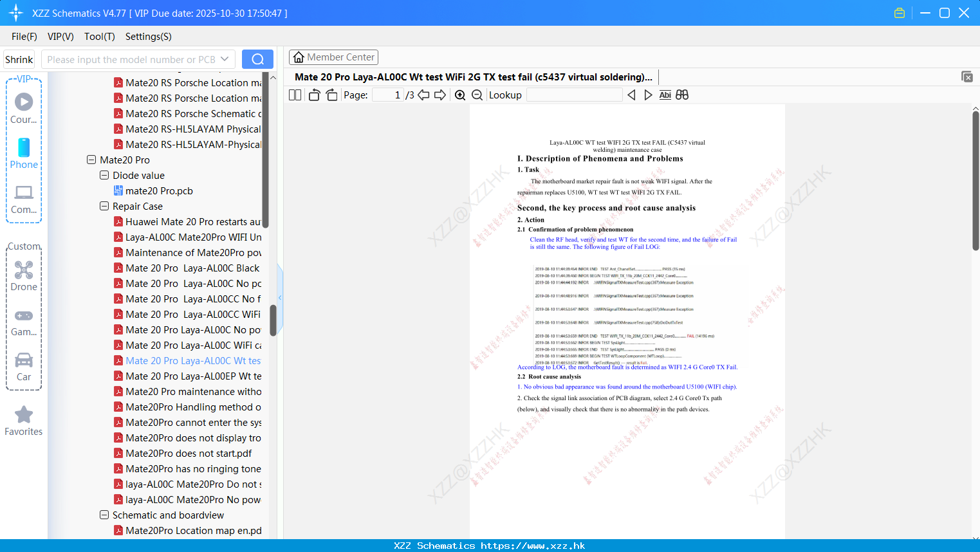Click the Shrink button
This screenshot has height=552, width=980.
(x=19, y=59)
